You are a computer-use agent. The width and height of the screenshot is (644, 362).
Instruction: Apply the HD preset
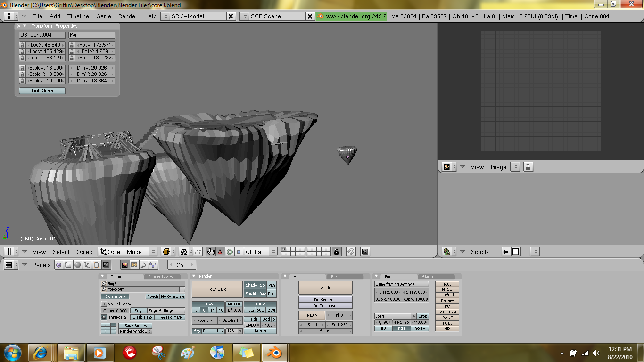coord(447,329)
